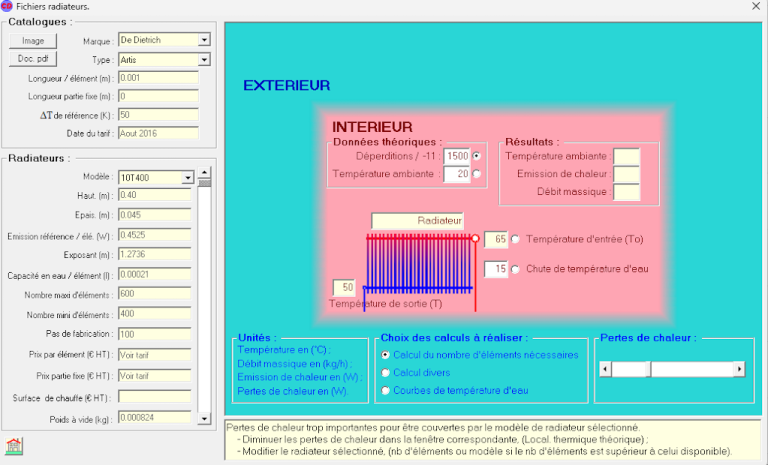Choose Calcul du nombre d'éléments nécessaires

point(385,355)
